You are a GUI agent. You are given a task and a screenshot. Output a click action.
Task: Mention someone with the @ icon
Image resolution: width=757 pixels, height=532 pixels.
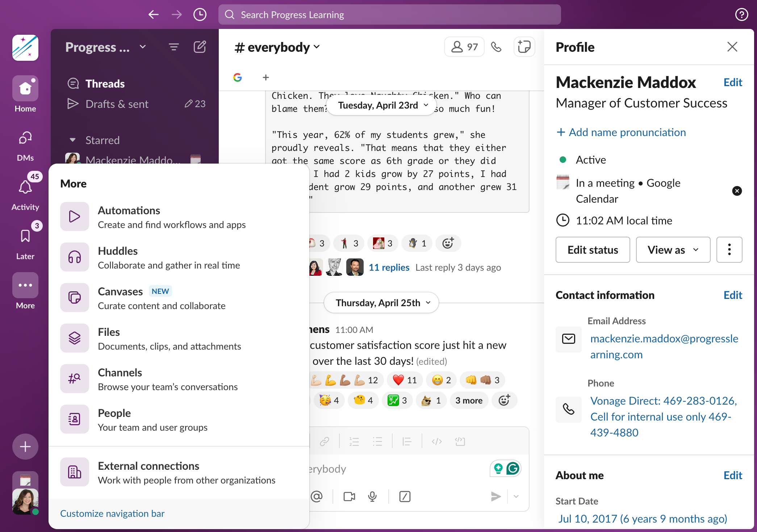click(x=317, y=497)
